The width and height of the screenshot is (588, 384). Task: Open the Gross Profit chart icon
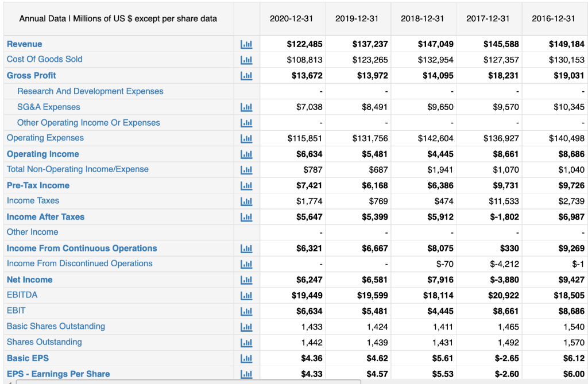coord(246,75)
